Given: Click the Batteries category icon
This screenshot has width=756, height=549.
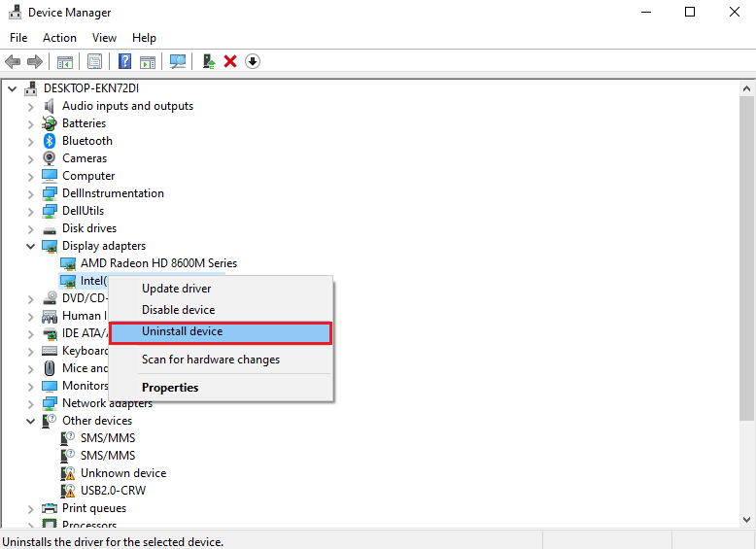Looking at the screenshot, I should tap(50, 123).
